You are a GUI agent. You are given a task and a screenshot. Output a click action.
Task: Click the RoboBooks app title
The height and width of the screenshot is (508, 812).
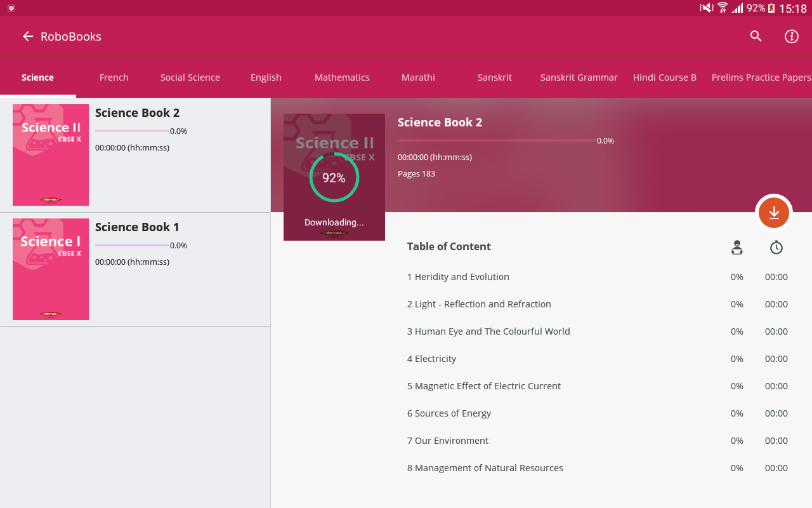click(71, 36)
